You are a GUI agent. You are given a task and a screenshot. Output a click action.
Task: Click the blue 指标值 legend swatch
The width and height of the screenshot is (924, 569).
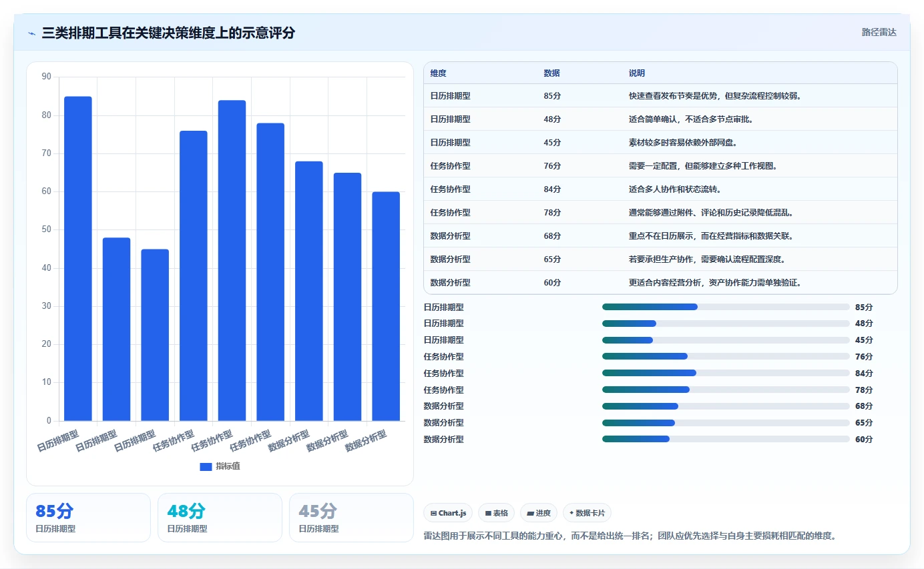click(206, 466)
